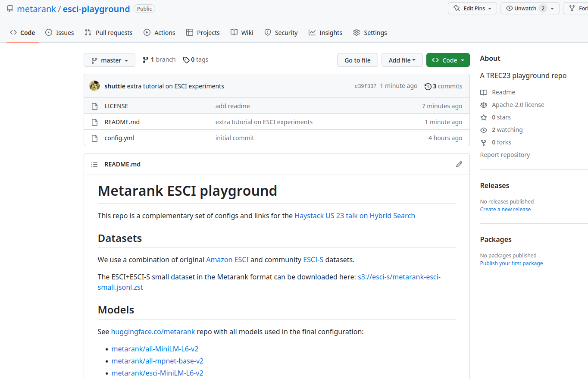Open the s3 metarank-esci-small dataset link
588x379 pixels.
point(269,282)
